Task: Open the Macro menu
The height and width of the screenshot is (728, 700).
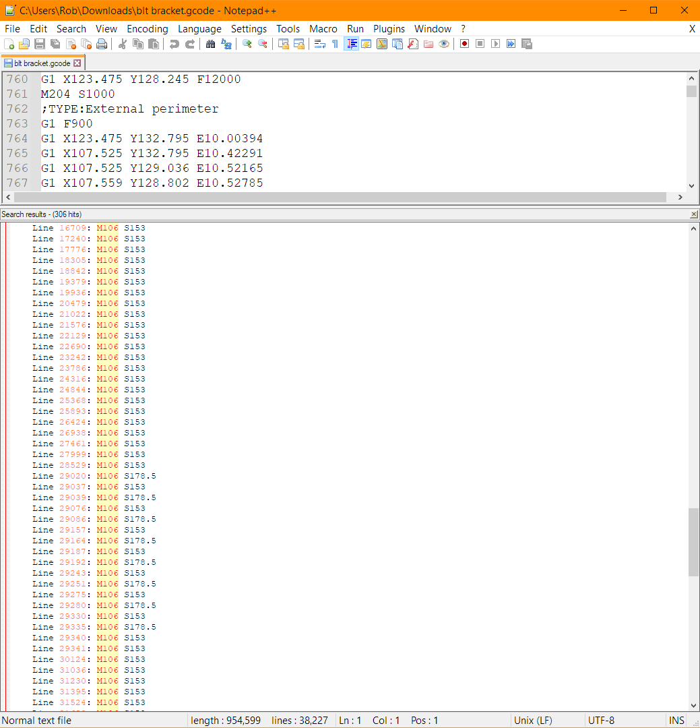Action: coord(323,28)
